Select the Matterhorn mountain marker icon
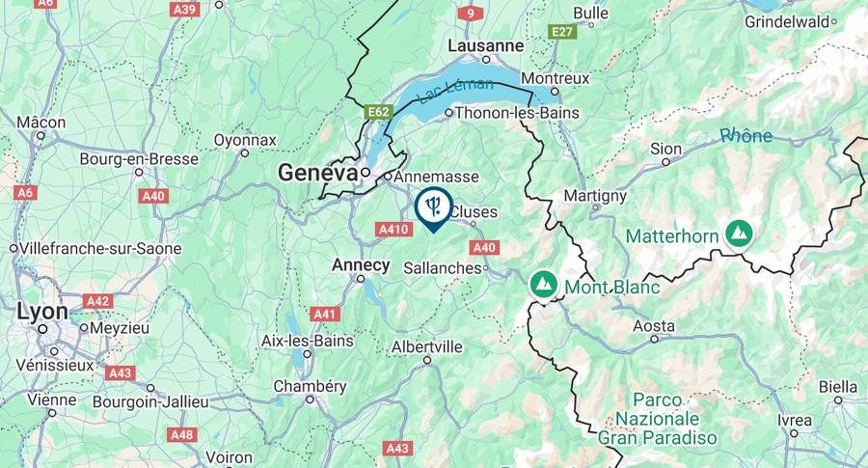 click(x=739, y=234)
